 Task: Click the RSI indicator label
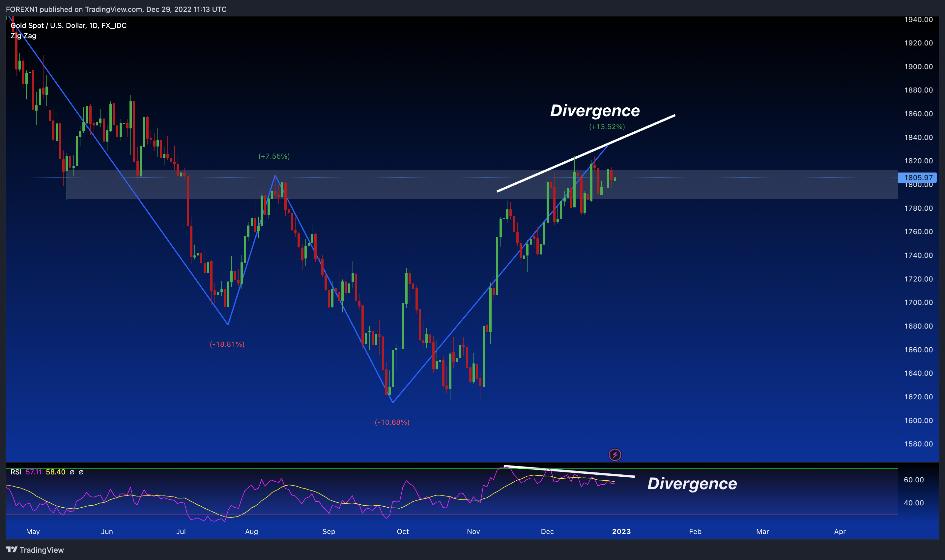tap(16, 472)
